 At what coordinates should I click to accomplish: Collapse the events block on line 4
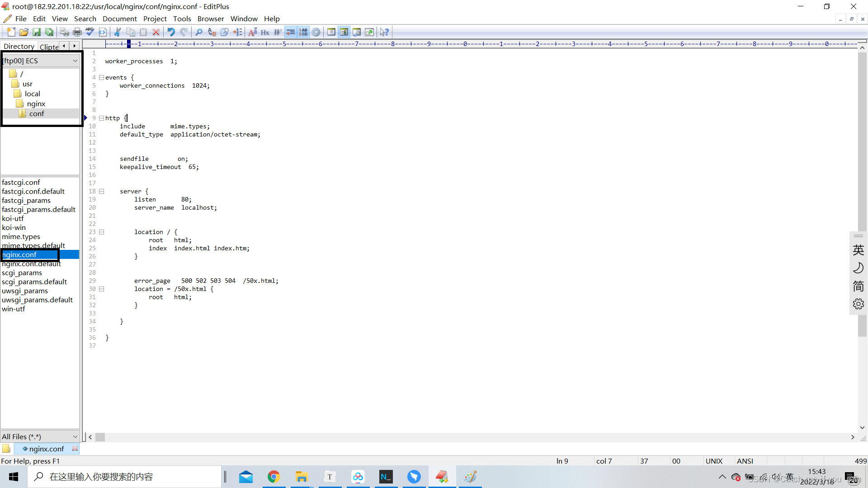(101, 77)
